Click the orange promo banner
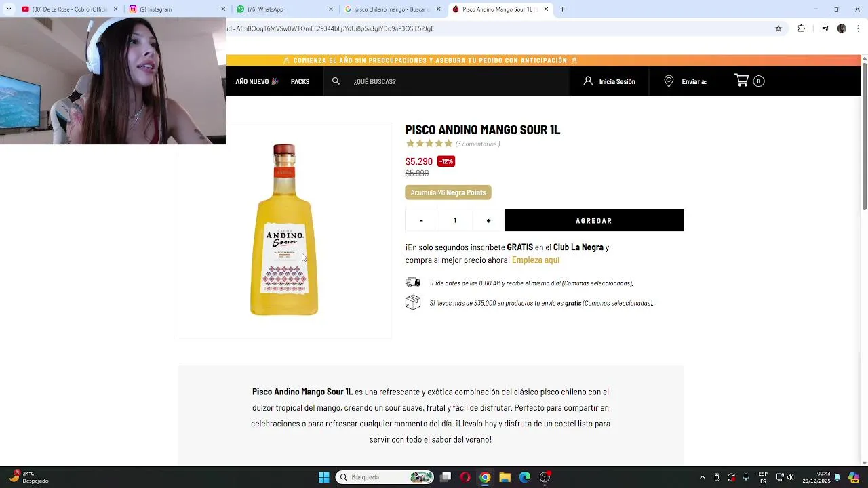Image resolution: width=868 pixels, height=488 pixels. point(543,60)
